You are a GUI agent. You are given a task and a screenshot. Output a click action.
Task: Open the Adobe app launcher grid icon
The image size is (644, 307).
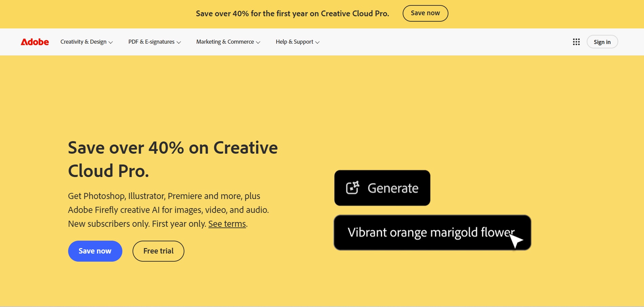(x=576, y=42)
